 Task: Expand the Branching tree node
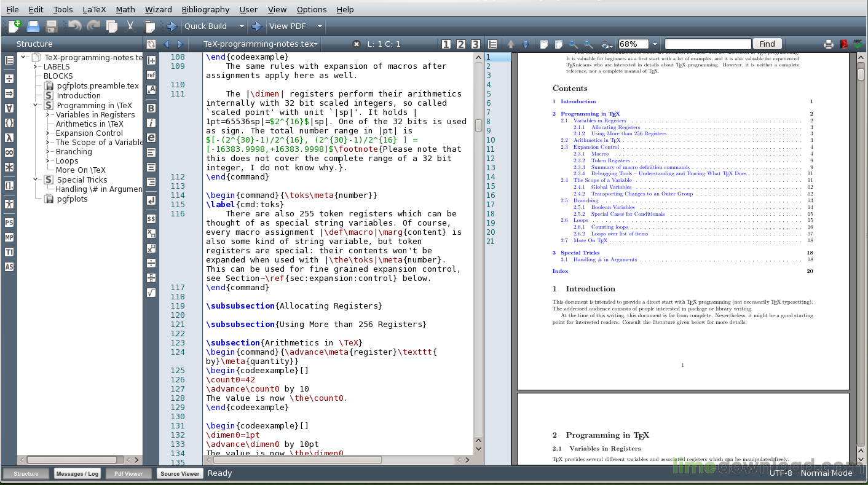(x=48, y=152)
